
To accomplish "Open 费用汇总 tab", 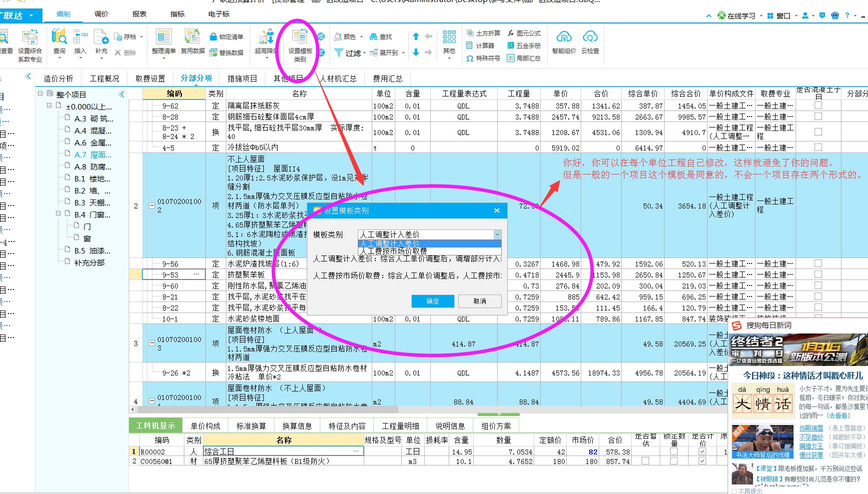I will (388, 78).
